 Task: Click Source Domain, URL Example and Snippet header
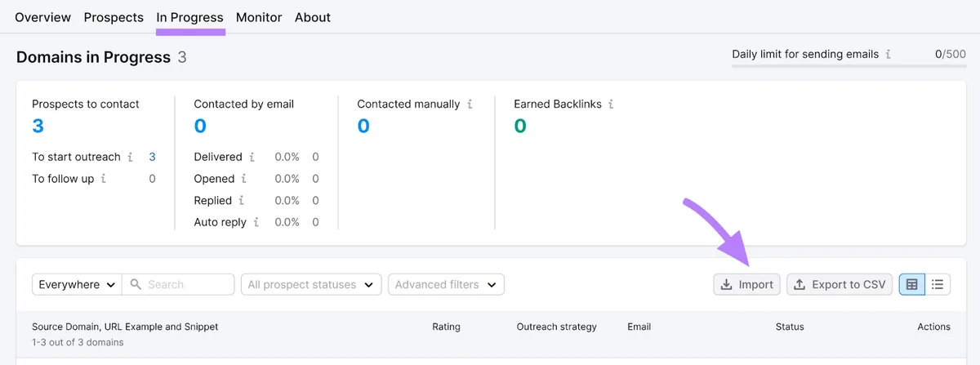pyautogui.click(x=125, y=327)
